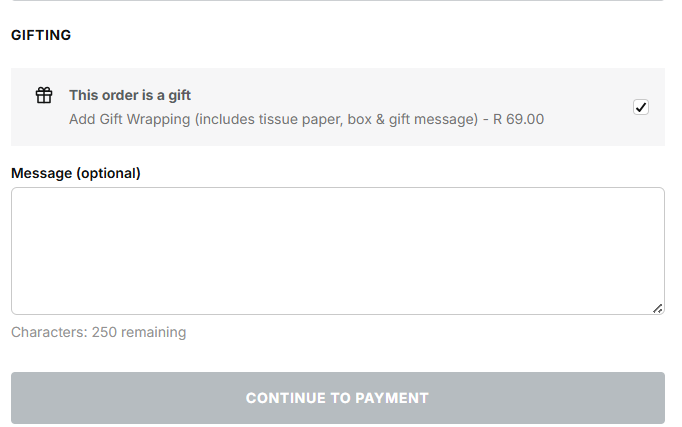Toggle gift wrapping off via the checkmark

(x=641, y=107)
